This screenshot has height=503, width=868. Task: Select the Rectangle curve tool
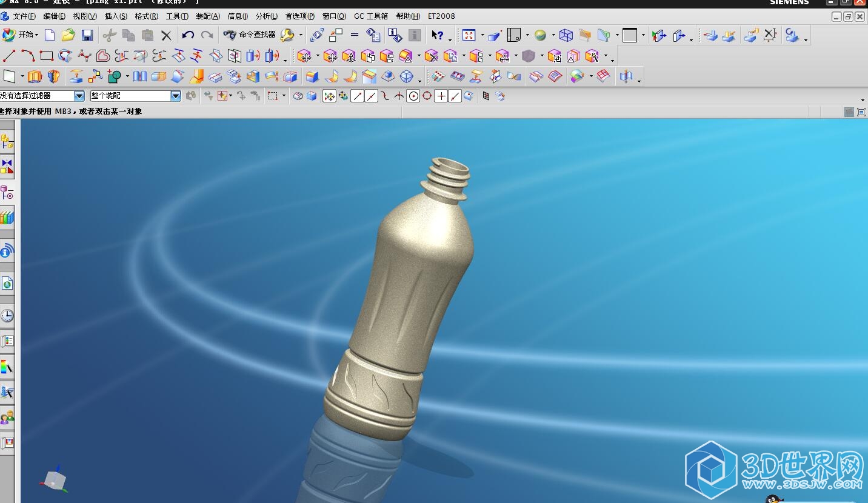[x=46, y=56]
